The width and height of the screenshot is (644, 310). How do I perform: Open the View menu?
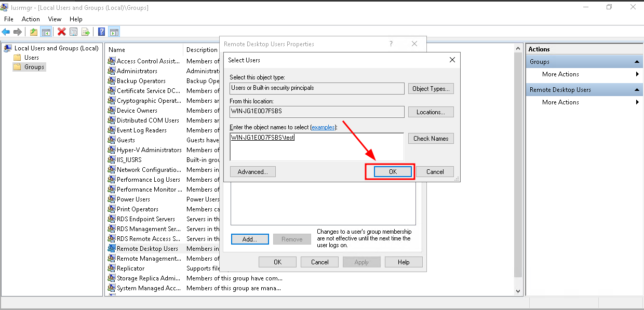[55, 19]
